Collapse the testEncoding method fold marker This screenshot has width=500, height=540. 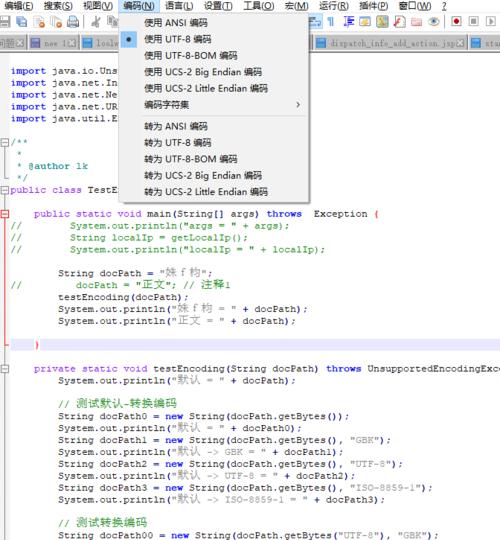click(5, 369)
